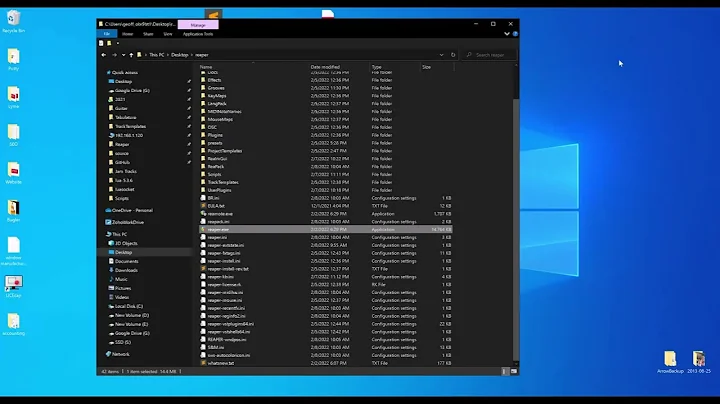720x404 pixels.
Task: Open customize quick access toolbar dropdown
Action: (118, 43)
